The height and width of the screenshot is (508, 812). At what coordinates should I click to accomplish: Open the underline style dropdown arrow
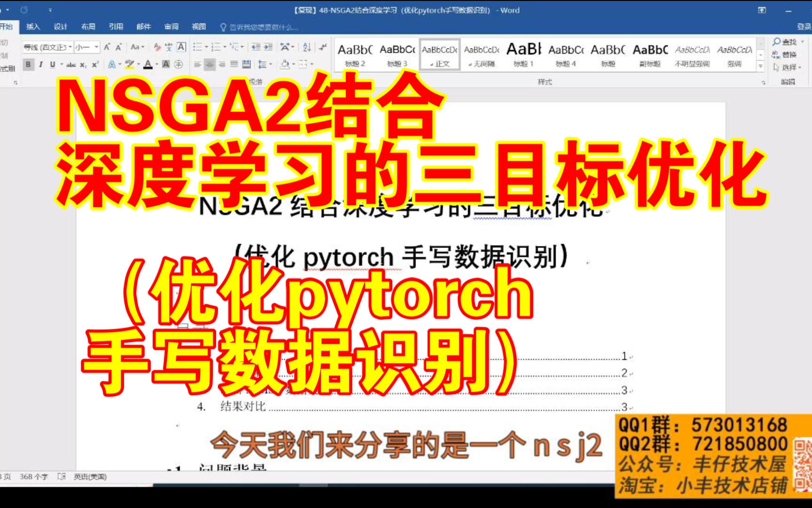point(61,64)
